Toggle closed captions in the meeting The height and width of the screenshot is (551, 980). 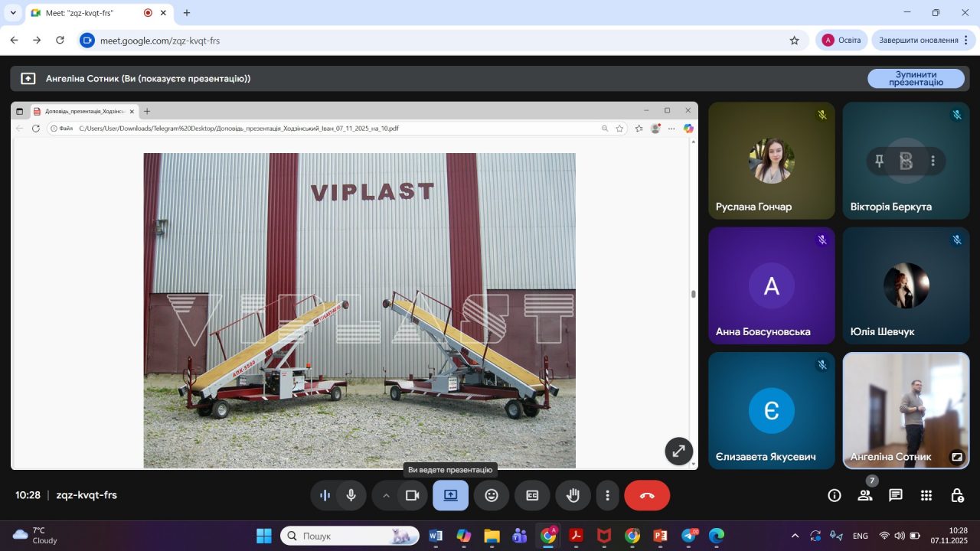[x=532, y=495]
